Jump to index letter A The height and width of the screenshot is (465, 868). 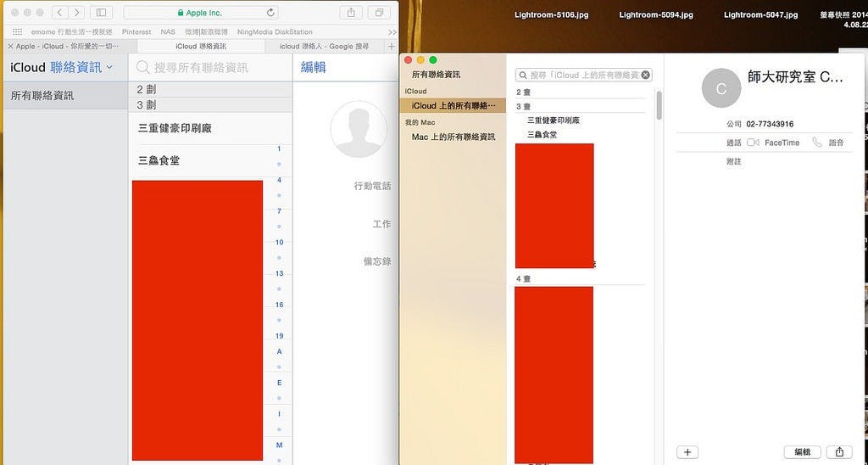click(x=279, y=351)
